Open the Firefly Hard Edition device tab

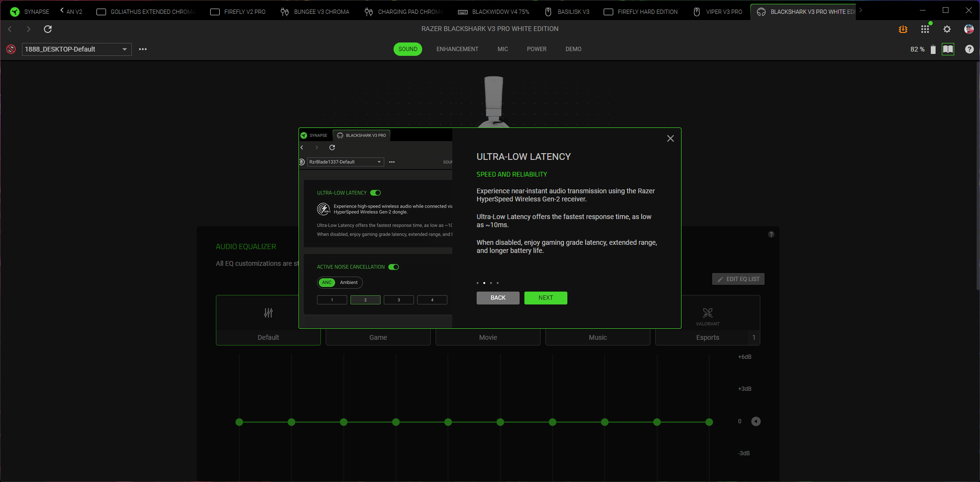641,11
